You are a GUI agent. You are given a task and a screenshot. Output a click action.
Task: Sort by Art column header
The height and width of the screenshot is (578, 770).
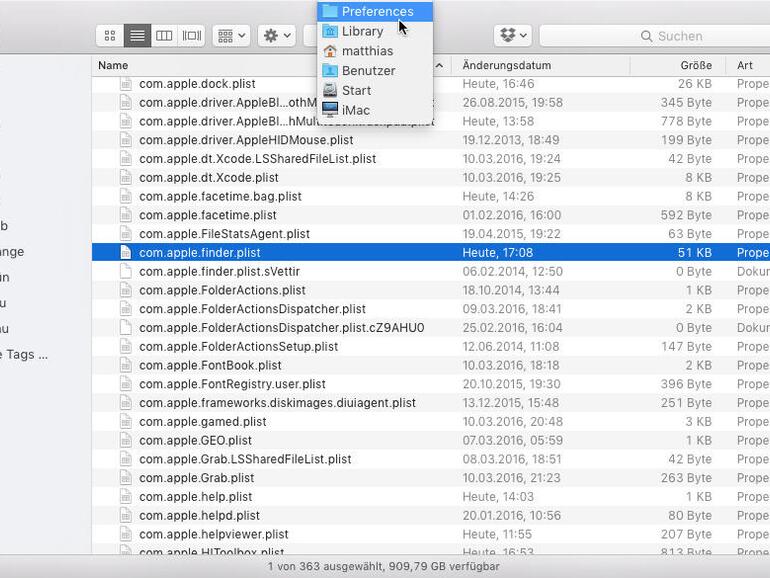(747, 65)
